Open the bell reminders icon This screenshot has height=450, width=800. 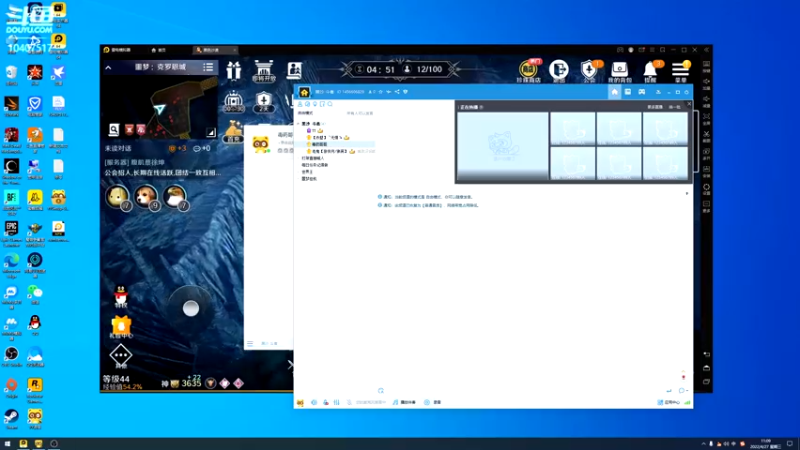pos(650,71)
